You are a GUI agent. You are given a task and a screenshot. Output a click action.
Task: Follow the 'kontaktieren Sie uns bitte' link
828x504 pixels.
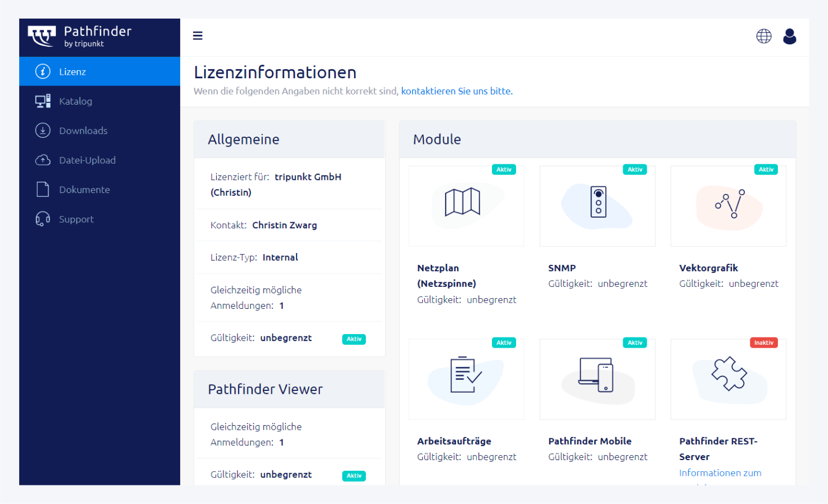[x=456, y=91]
